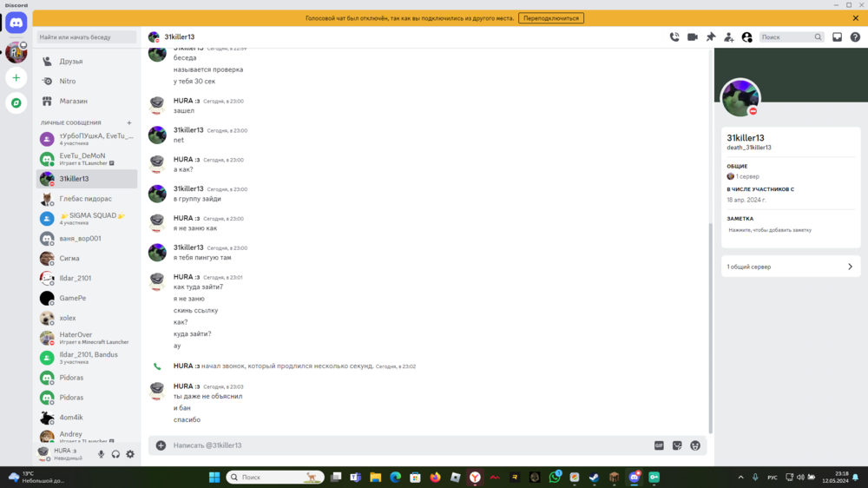The image size is (868, 488).
Task: Add a server with plus icon
Action: 16,78
